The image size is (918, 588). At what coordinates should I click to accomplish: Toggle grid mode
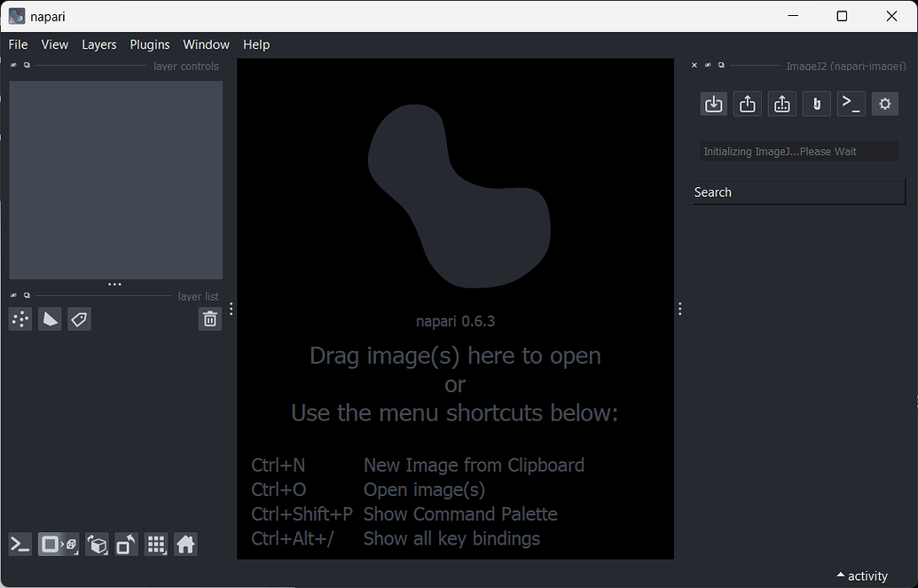(x=156, y=545)
